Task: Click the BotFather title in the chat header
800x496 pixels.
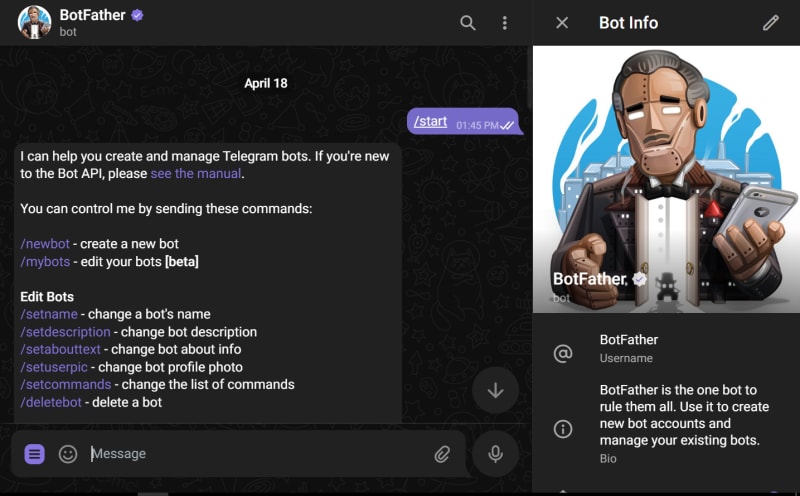Action: click(92, 15)
